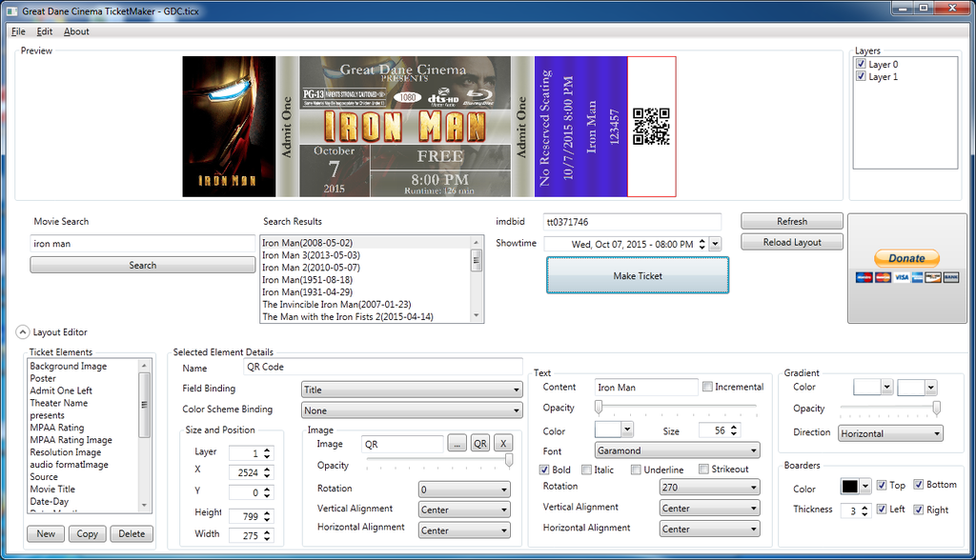
Task: Uncheck the Bold checkbox
Action: pyautogui.click(x=544, y=470)
